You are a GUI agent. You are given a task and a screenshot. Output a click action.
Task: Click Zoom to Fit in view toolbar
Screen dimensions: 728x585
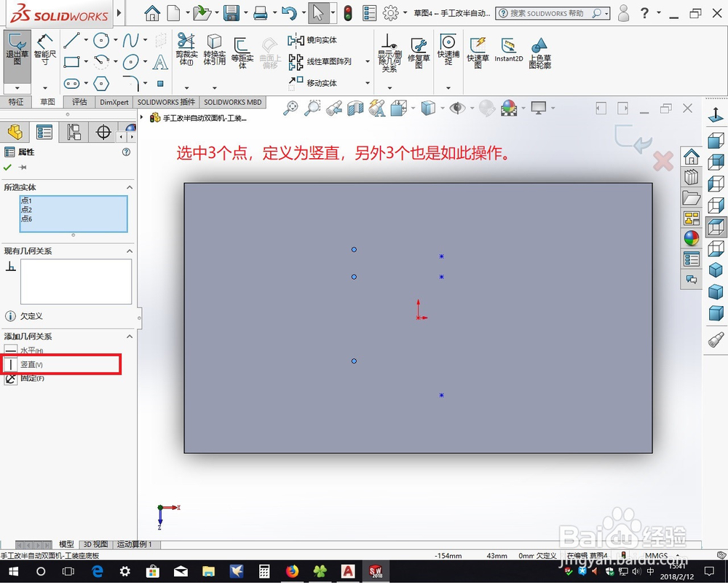(290, 109)
